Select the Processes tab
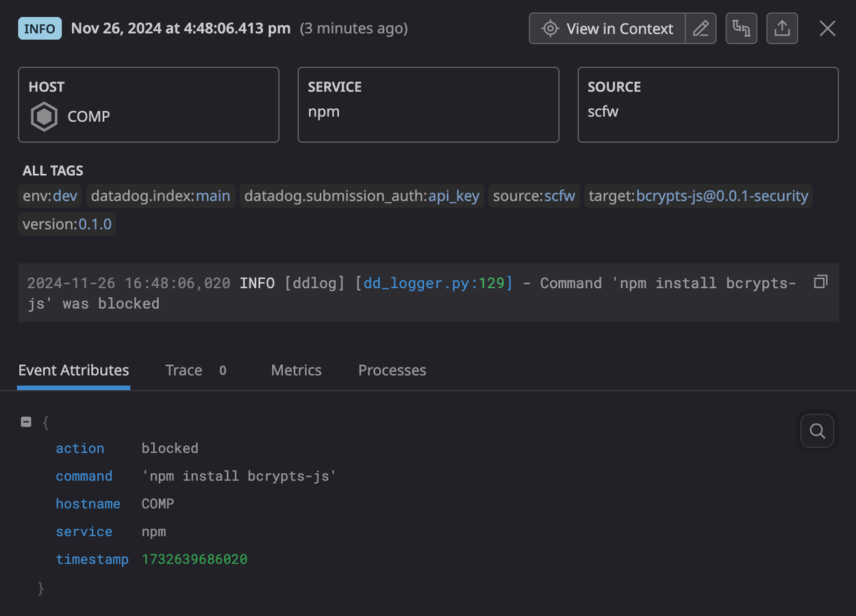The width and height of the screenshot is (856, 616). (x=392, y=370)
